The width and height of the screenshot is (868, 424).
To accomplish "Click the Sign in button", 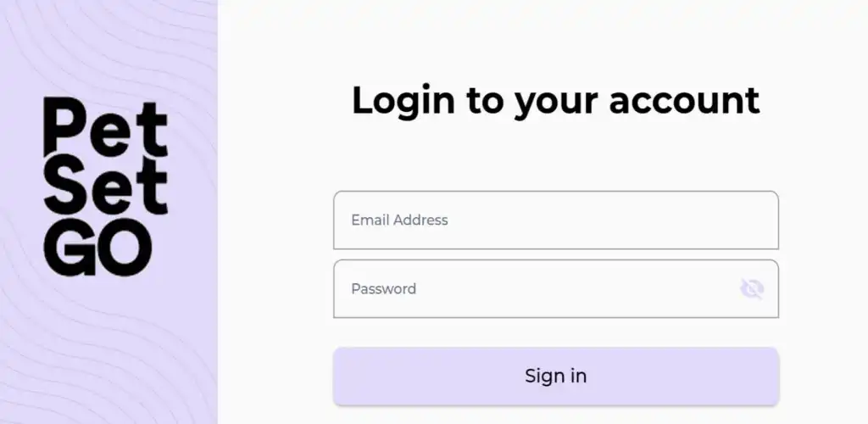I will tap(556, 377).
